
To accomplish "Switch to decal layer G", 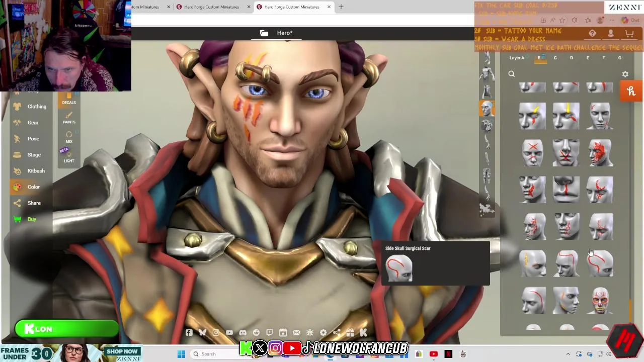I will 619,58.
